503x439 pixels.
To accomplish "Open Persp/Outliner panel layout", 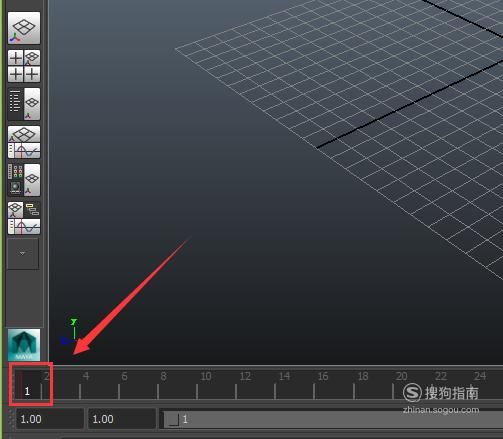I will pos(24,104).
